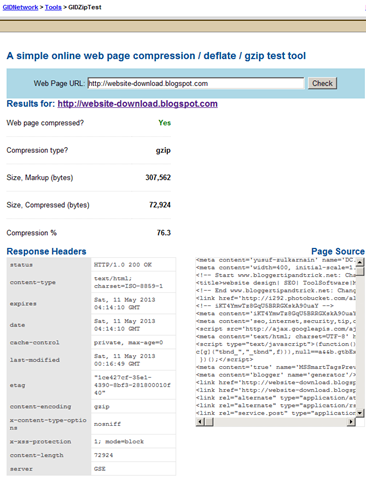This screenshot has height=480, width=366.
Task: Click inside the Page Source text area
Action: 276,337
